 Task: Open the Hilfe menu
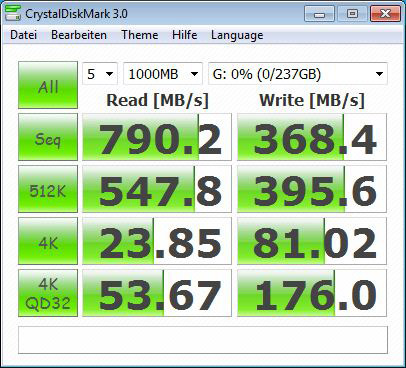click(x=185, y=35)
